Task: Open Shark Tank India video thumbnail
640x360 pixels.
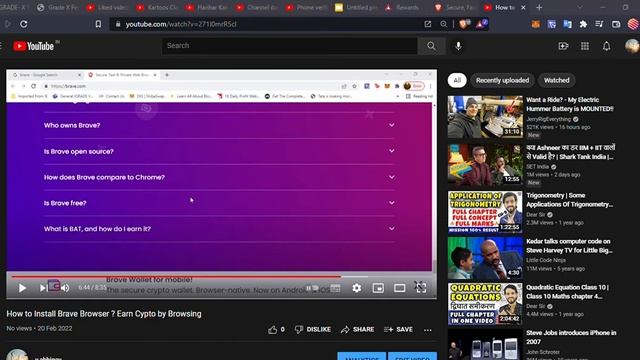Action: 485,165
